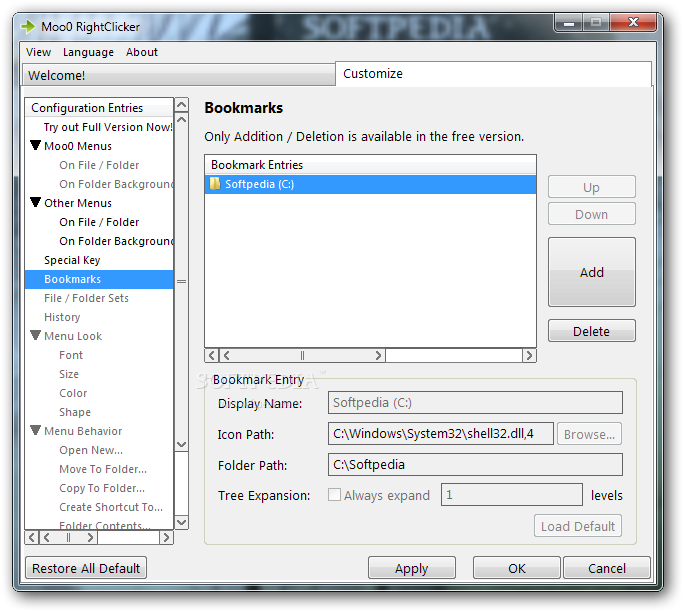
Task: Click the Load Default button
Action: pyautogui.click(x=578, y=526)
